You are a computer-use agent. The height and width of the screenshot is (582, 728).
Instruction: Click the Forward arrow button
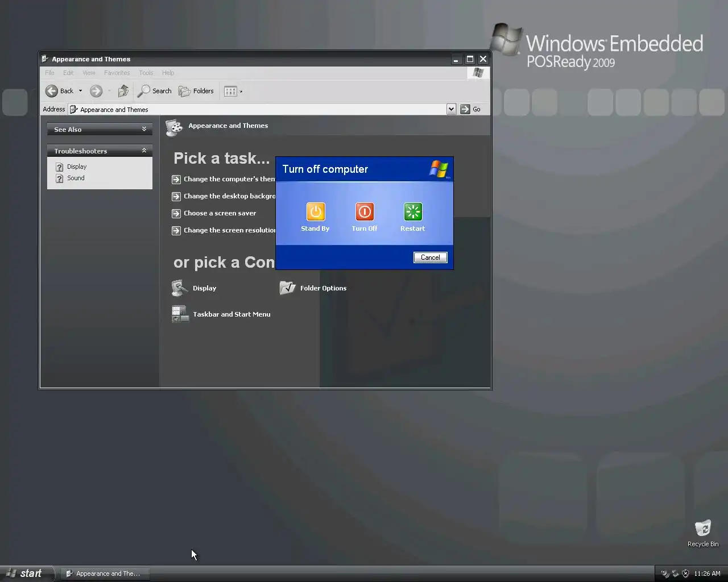click(96, 91)
